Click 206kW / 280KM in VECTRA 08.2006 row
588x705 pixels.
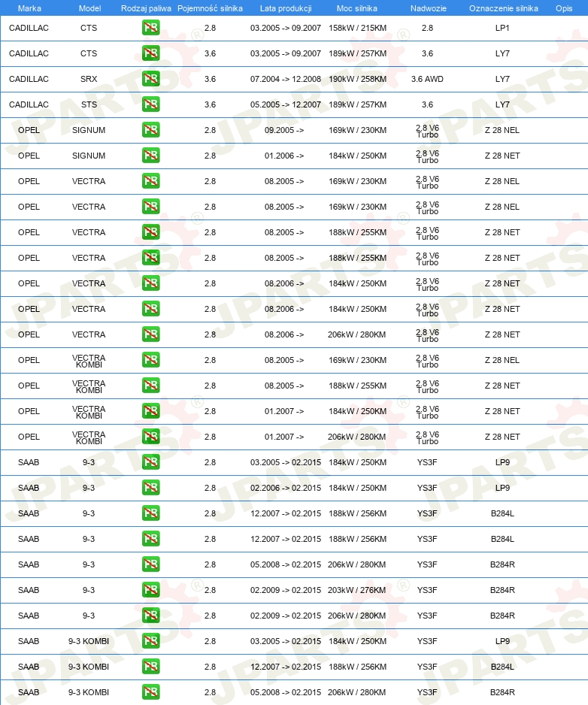(x=356, y=334)
